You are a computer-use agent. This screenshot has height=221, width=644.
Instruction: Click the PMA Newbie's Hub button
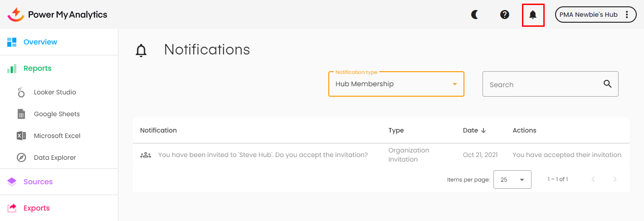click(x=588, y=15)
